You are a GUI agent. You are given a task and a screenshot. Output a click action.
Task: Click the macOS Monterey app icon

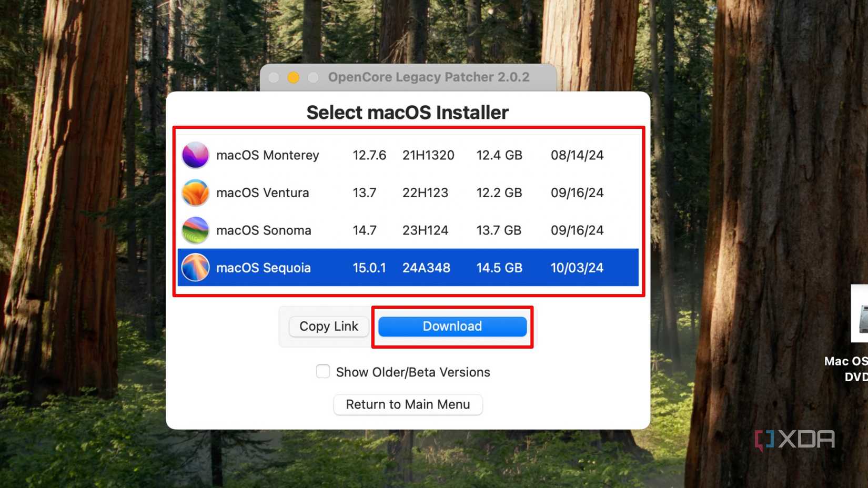pyautogui.click(x=195, y=155)
